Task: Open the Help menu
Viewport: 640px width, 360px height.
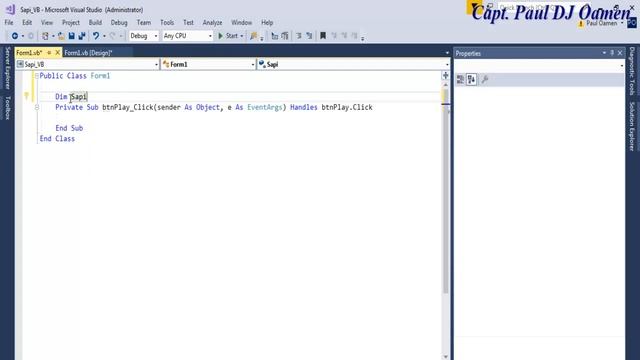Action: (267, 22)
